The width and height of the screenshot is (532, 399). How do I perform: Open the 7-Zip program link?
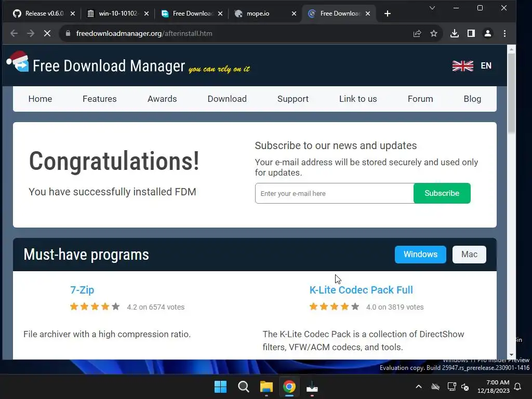coord(82,290)
